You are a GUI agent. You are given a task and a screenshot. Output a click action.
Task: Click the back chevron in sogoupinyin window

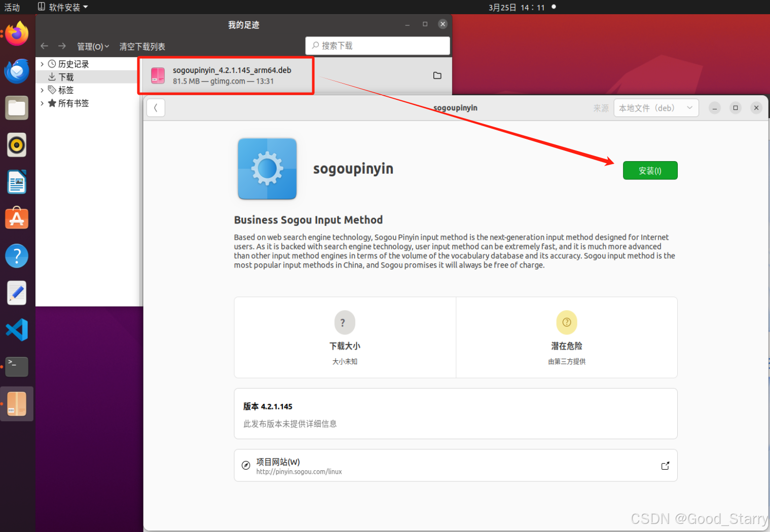pos(156,107)
